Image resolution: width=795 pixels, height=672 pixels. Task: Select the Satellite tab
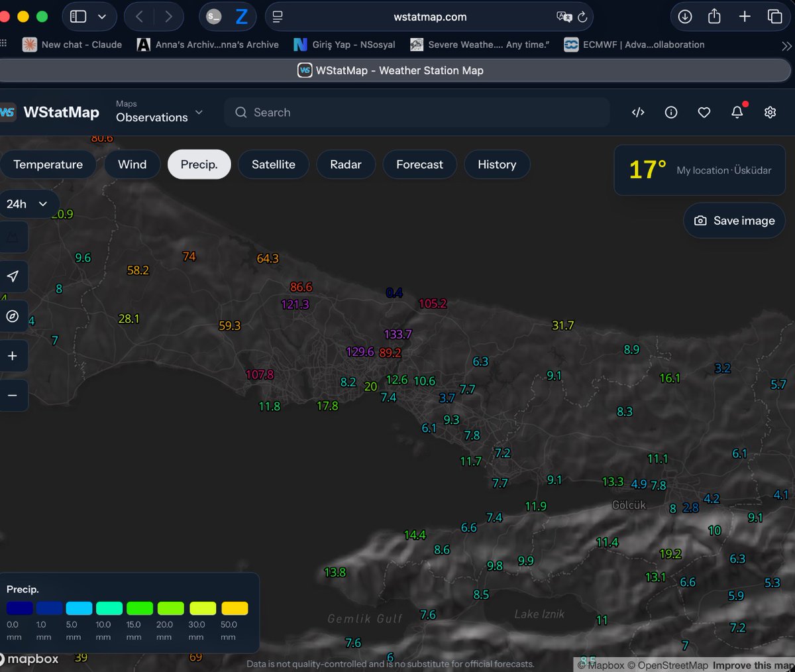click(274, 164)
